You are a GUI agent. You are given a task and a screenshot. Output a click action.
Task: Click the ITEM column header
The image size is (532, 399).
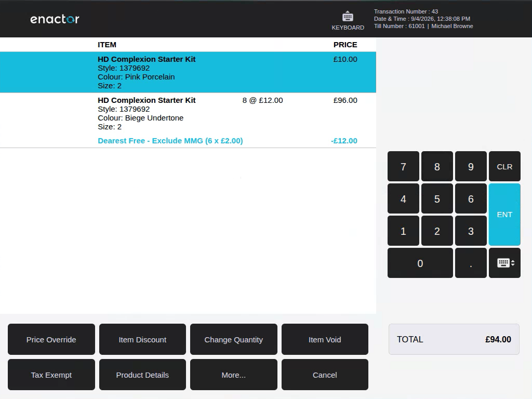[x=107, y=45]
